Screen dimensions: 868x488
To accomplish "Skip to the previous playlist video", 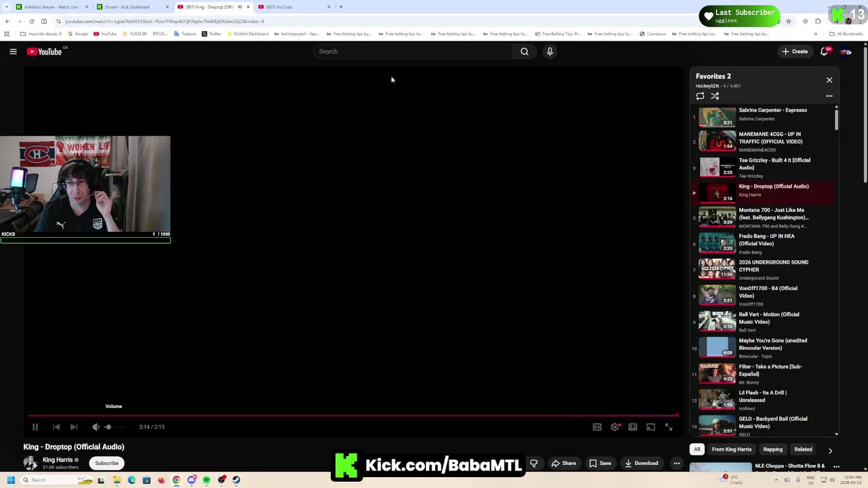I will [x=56, y=427].
